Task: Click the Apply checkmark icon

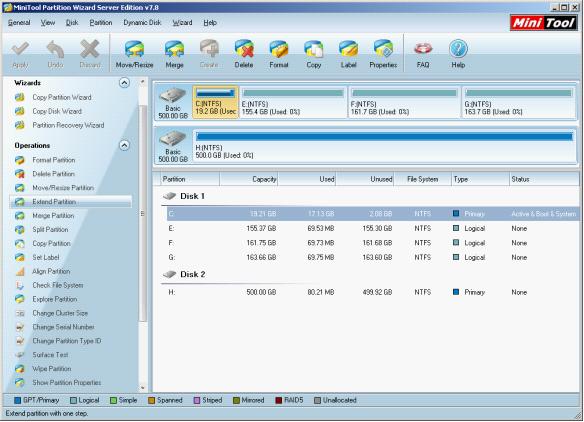Action: (x=20, y=54)
